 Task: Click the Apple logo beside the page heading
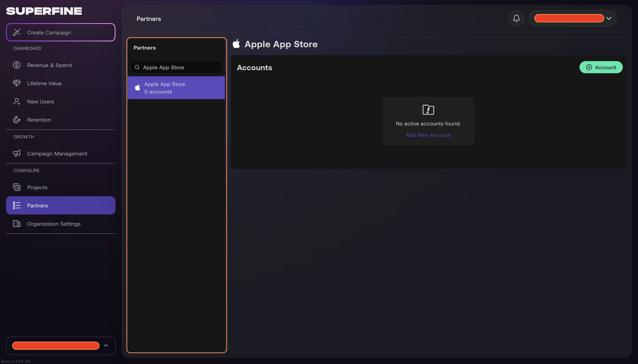(236, 44)
